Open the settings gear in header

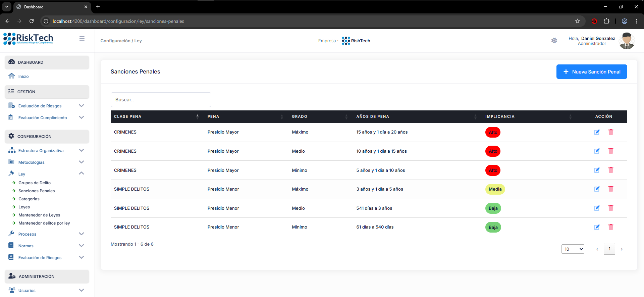click(x=554, y=41)
